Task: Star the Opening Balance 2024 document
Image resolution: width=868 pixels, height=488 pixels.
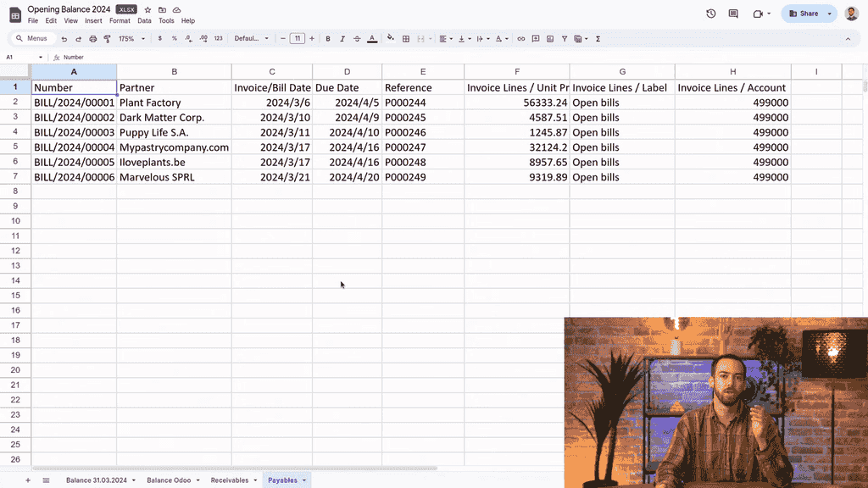Action: 147,10
